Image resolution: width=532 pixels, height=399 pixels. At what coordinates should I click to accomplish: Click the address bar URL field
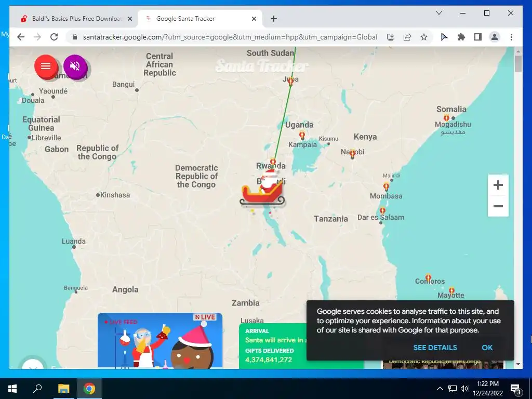[x=230, y=37]
